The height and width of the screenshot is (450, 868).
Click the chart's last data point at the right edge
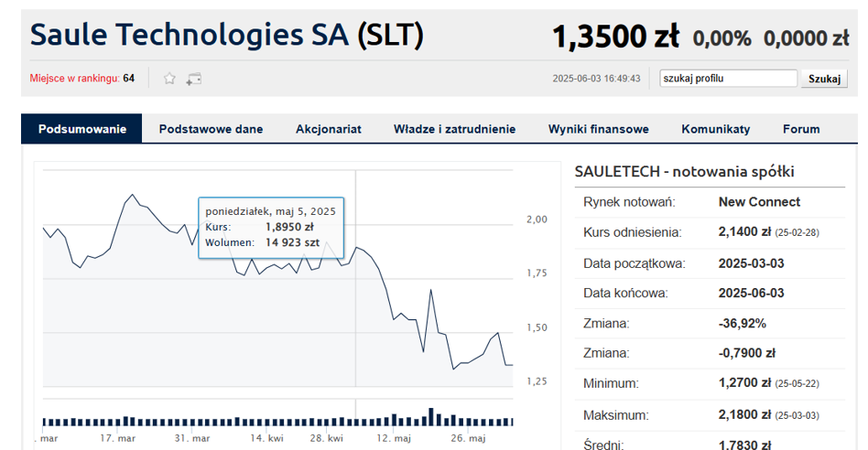tap(512, 365)
